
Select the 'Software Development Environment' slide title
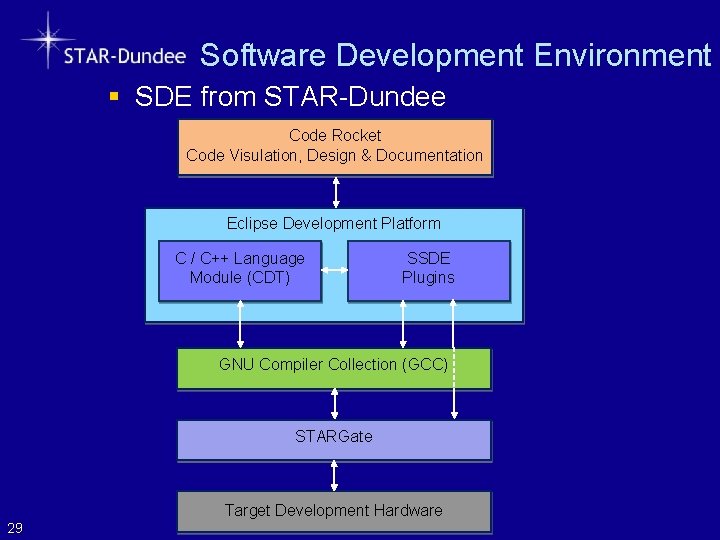click(456, 56)
